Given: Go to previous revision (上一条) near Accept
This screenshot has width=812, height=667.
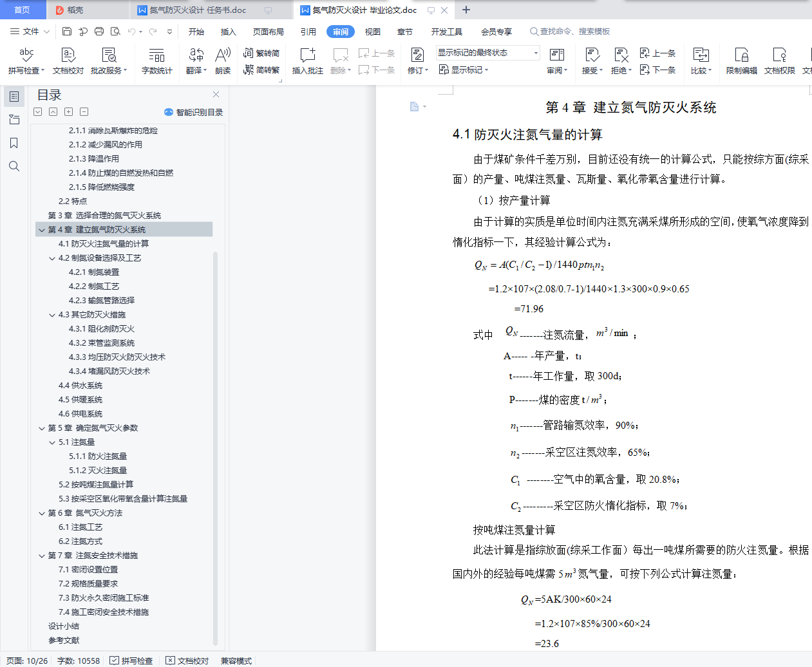Looking at the screenshot, I should coord(657,53).
